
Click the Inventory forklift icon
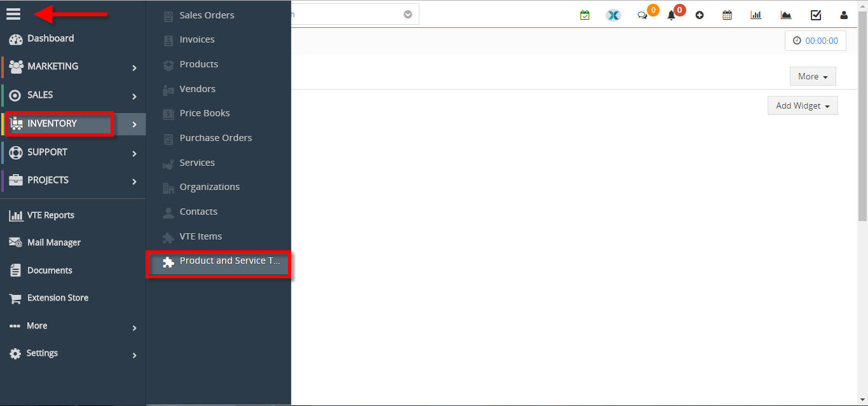click(17, 124)
